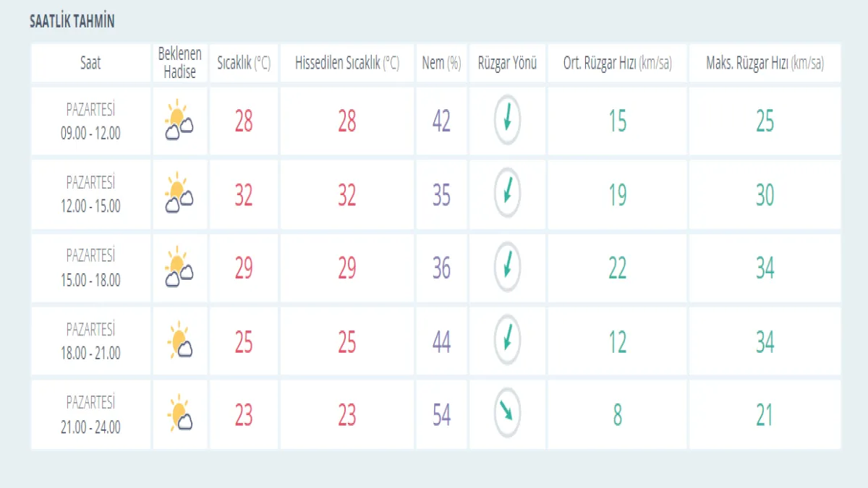Viewport: 868px width, 488px height.
Task: Click the weather icon for 15.00 - 18.00
Action: click(179, 267)
